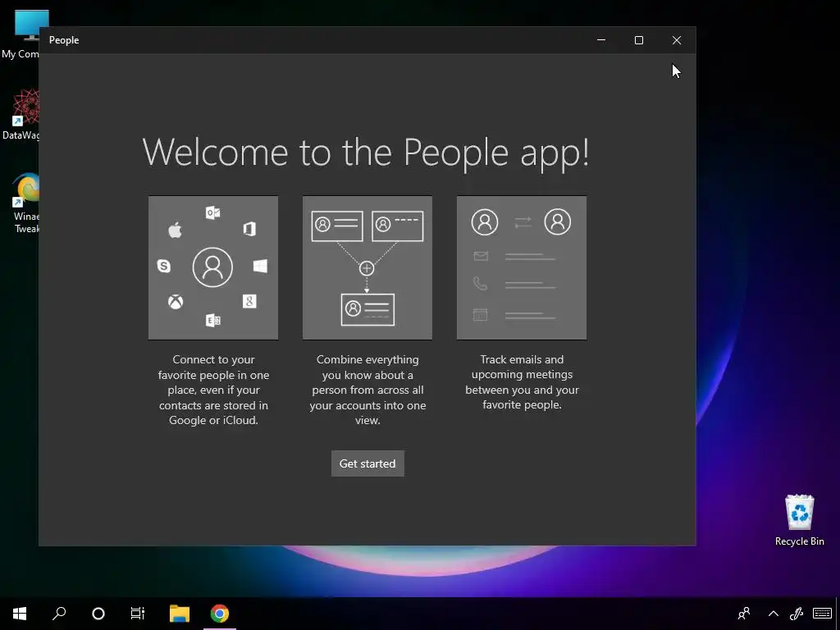
Task: Click the combine-contacts illustration tile
Action: (367, 268)
